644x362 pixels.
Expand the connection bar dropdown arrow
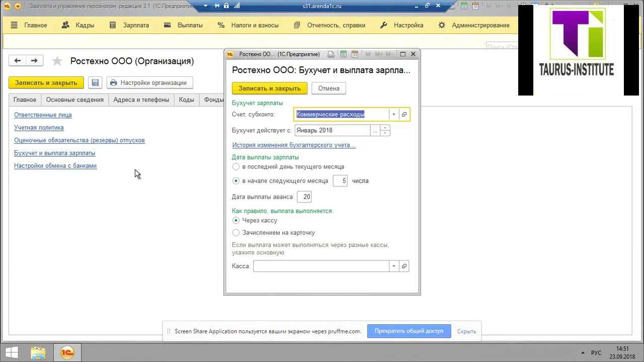205,6
